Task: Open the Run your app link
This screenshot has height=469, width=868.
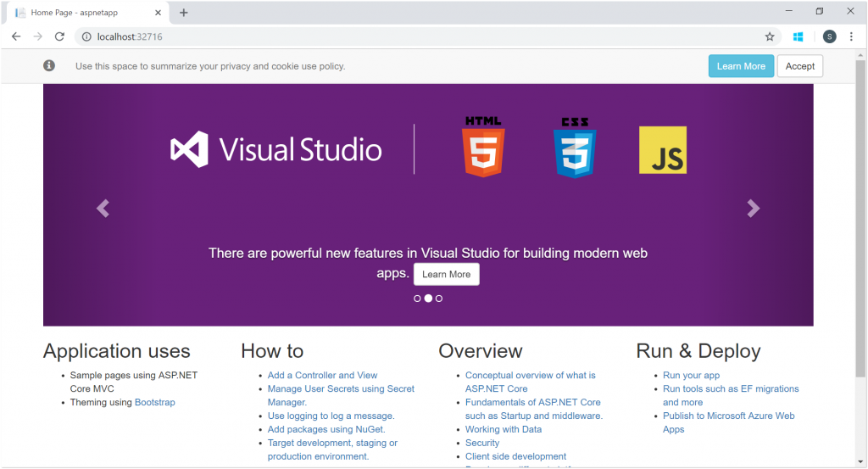Action: click(692, 375)
